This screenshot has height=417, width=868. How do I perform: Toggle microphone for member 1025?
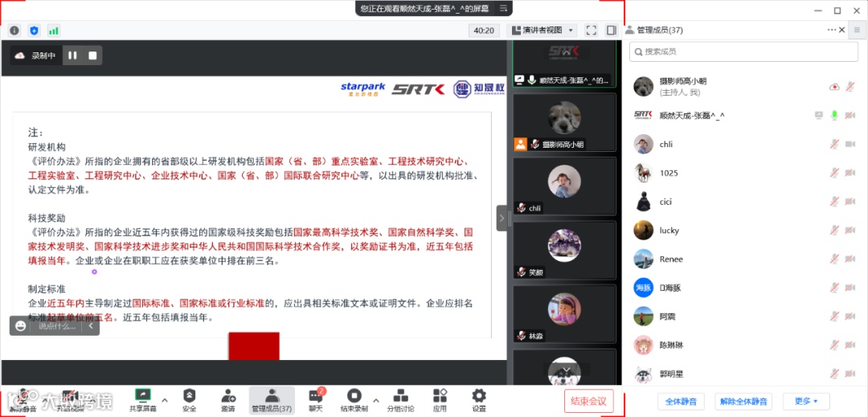[x=834, y=173]
